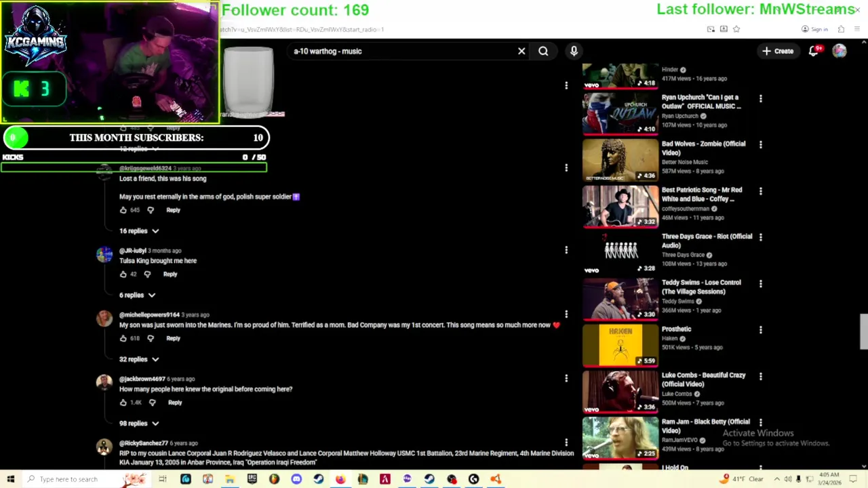
Task: Open more options for Prosthetic video
Action: (x=760, y=330)
